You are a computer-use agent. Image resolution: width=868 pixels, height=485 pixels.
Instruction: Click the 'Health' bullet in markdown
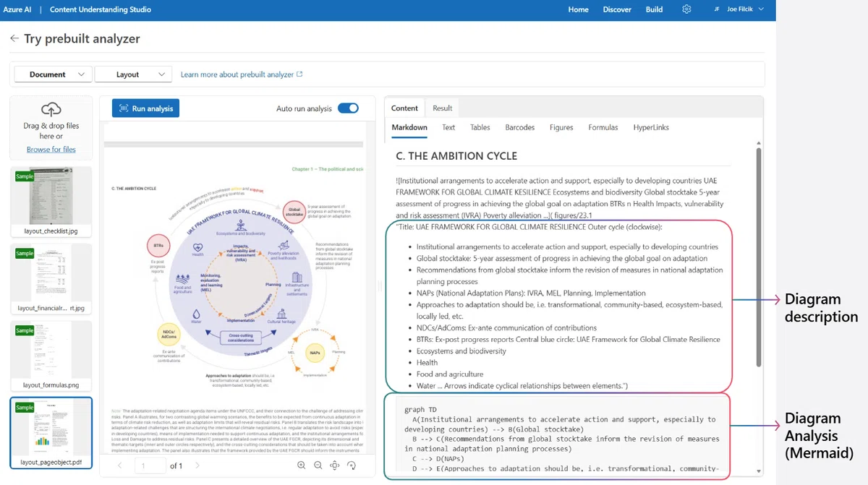click(x=427, y=362)
